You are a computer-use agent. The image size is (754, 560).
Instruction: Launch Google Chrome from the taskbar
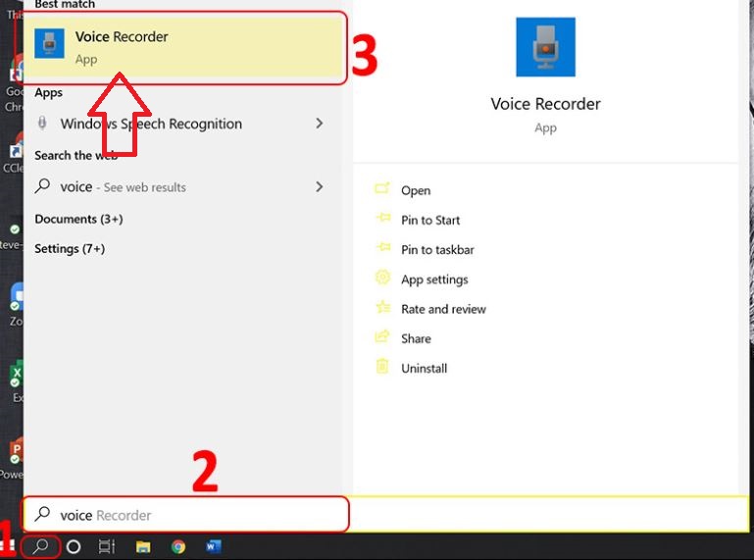pos(178,547)
